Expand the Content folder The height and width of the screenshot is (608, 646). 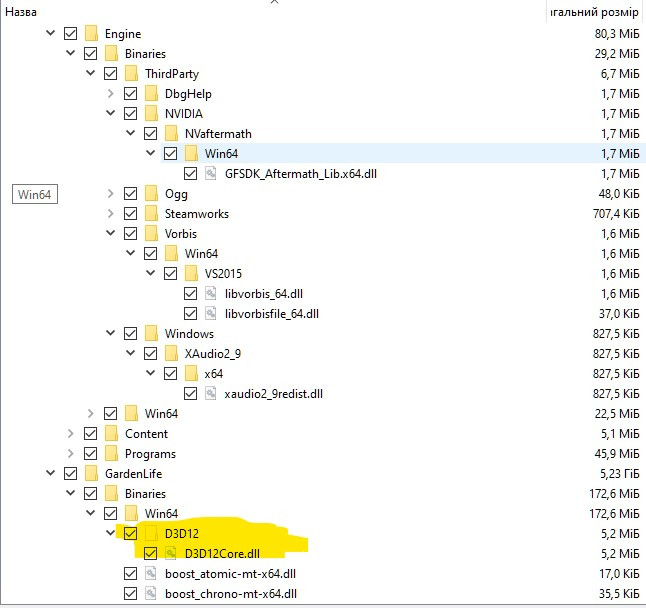pyautogui.click(x=70, y=433)
